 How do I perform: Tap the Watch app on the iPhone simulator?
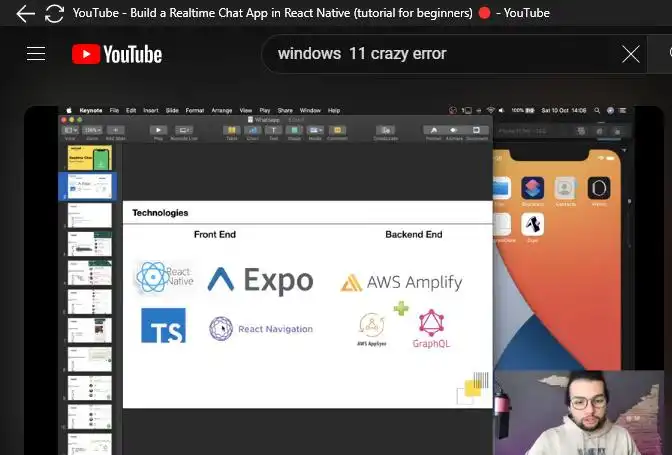pos(599,188)
